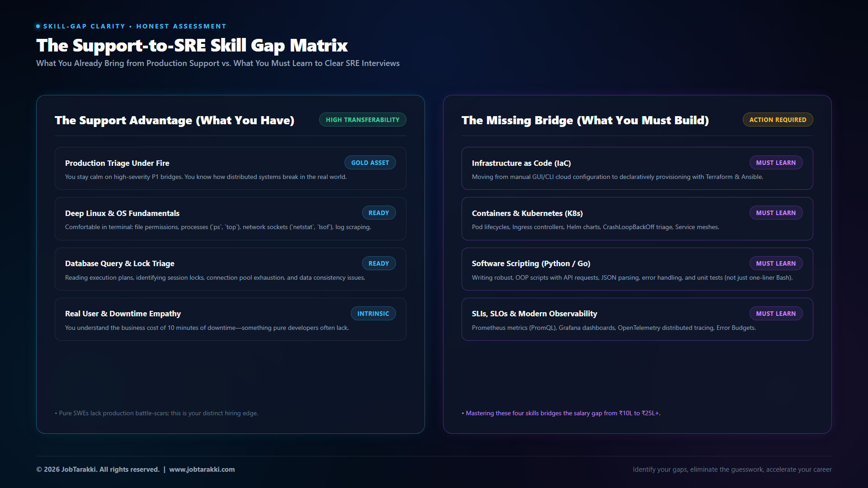
Task: Click description mentioning Terraform & Ansible
Action: 618,177
